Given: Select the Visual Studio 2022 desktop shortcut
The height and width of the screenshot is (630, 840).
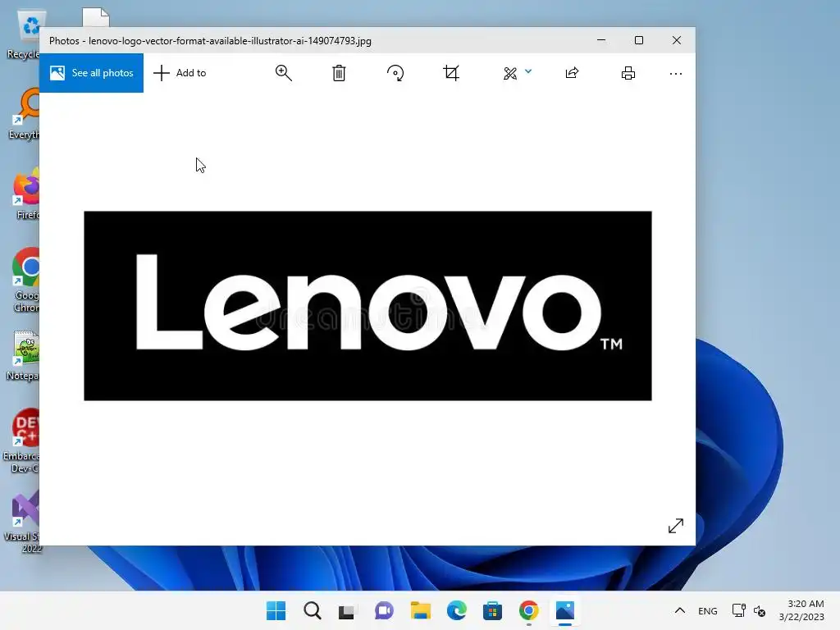Looking at the screenshot, I should pos(22,522).
